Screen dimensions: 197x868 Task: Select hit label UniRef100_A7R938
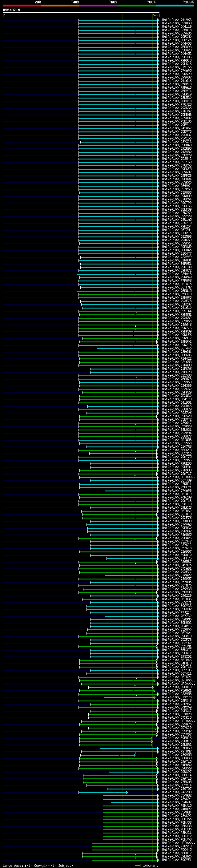177,470
